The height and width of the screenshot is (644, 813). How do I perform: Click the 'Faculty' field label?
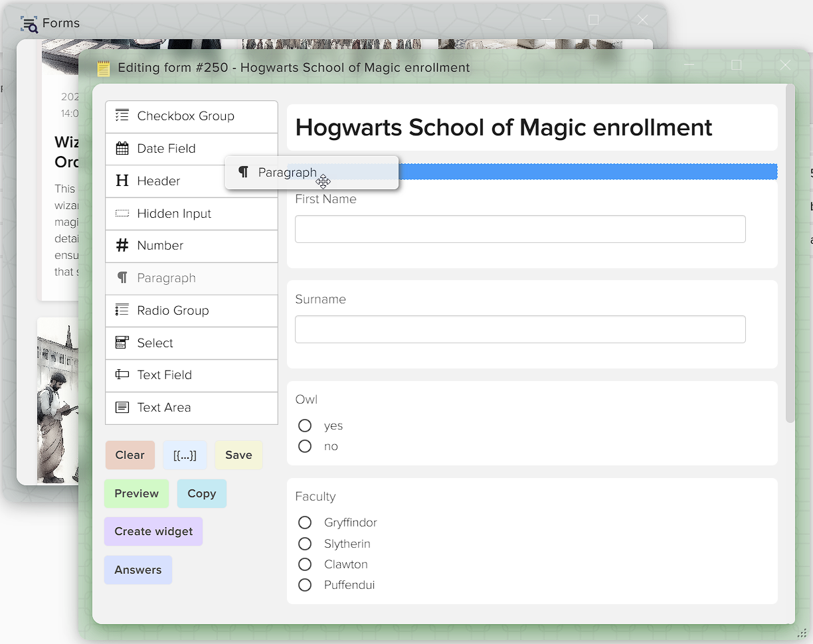point(316,497)
